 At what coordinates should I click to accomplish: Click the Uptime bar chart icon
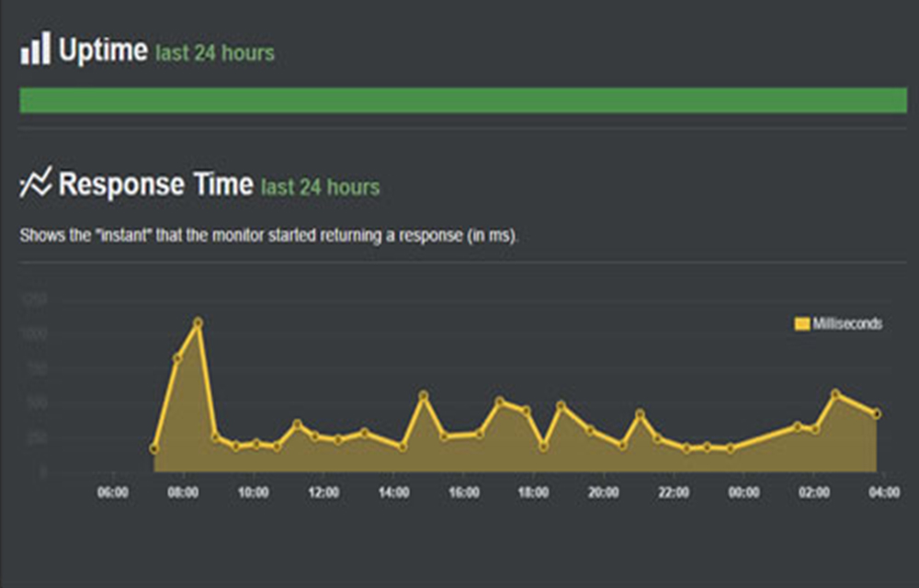tap(36, 49)
